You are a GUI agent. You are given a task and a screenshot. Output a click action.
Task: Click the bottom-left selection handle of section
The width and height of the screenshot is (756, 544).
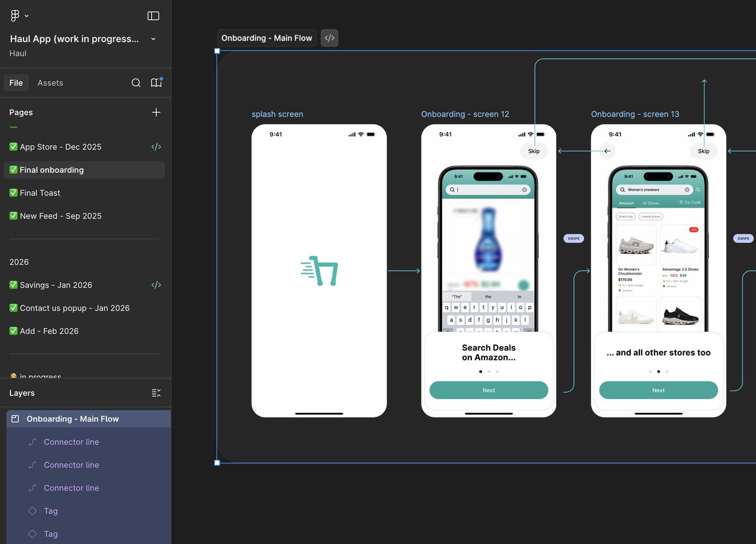[x=217, y=463]
